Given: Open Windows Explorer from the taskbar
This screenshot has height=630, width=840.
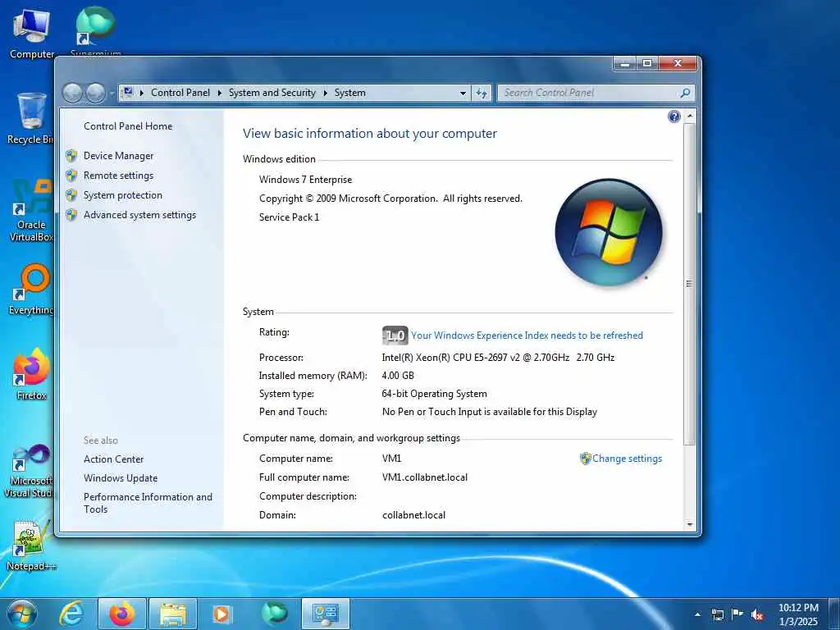Looking at the screenshot, I should pyautogui.click(x=172, y=614).
